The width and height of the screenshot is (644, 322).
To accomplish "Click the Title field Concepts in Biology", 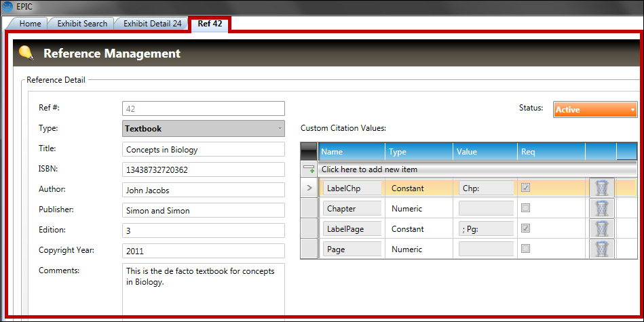I will [x=204, y=149].
